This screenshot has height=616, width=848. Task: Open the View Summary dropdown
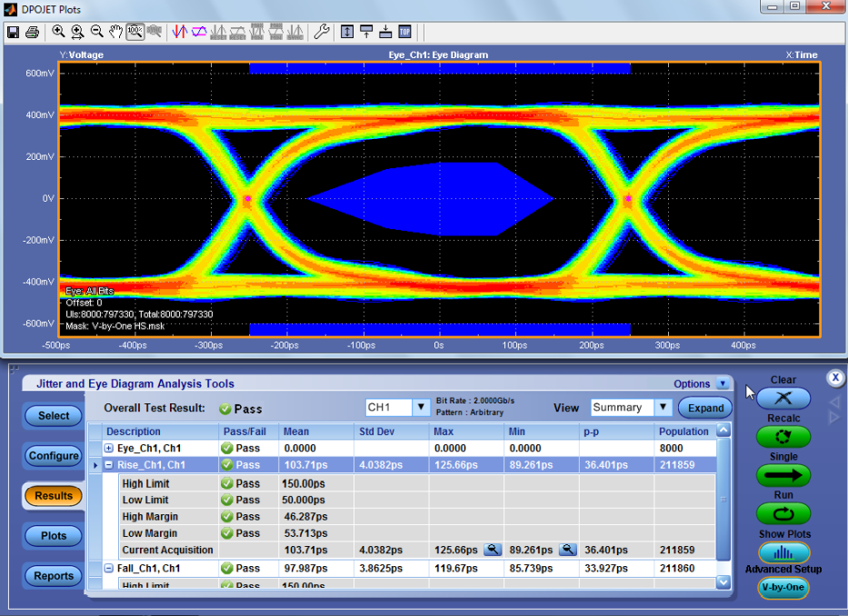click(663, 408)
